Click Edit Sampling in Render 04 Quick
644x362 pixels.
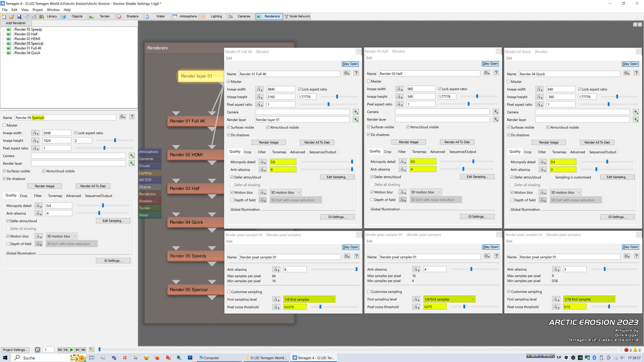tap(616, 177)
